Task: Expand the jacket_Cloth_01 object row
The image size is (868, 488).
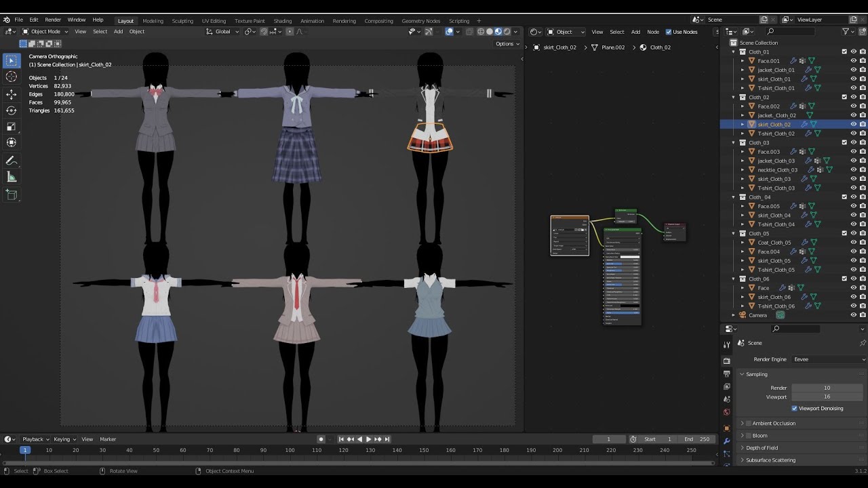Action: click(x=743, y=70)
